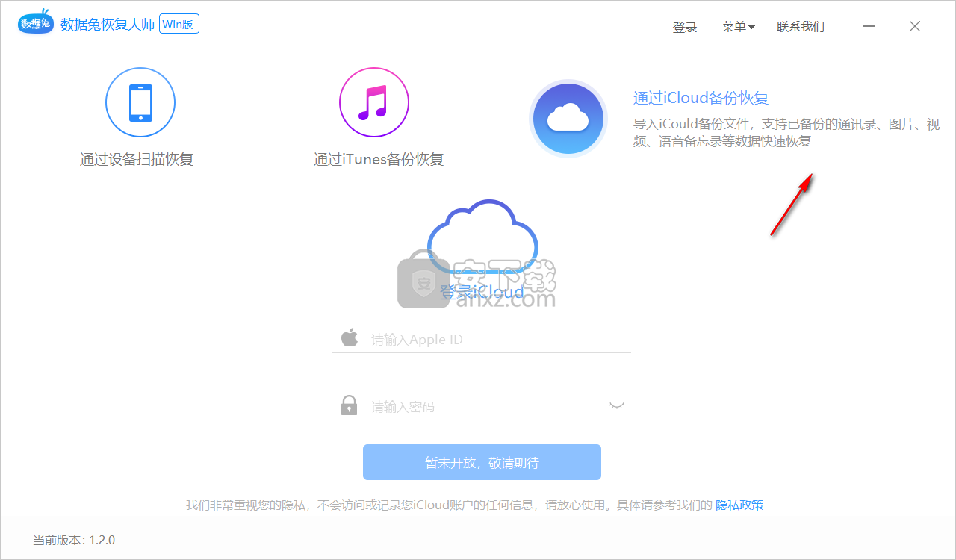956x560 pixels.
Task: Click 登录 to sign in
Action: (x=684, y=26)
